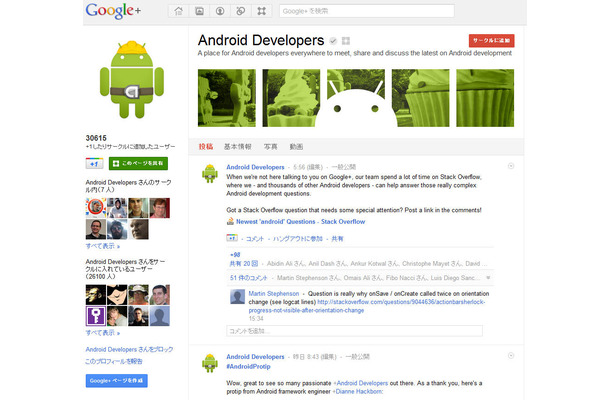Click the green share this page button

tap(138, 163)
